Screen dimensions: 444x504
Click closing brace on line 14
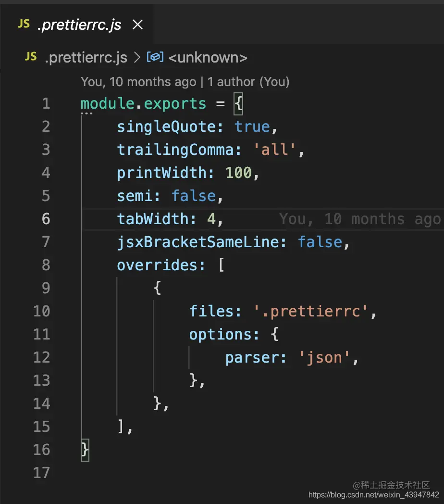157,403
